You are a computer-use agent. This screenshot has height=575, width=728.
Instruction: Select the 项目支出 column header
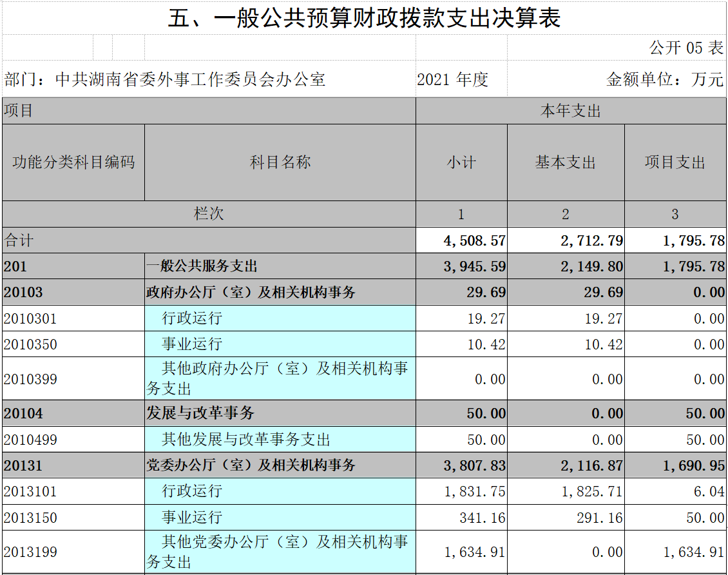click(676, 162)
